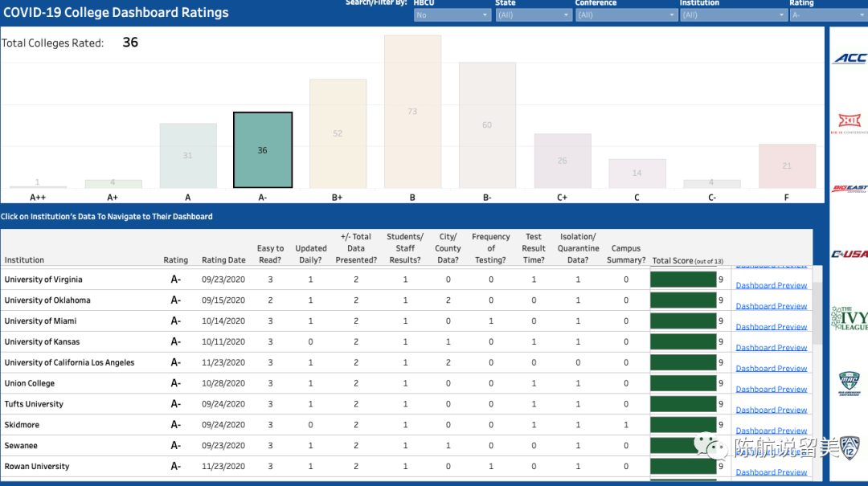Select the Ivy League logo
Image resolution: width=868 pixels, height=486 pixels.
pyautogui.click(x=850, y=318)
